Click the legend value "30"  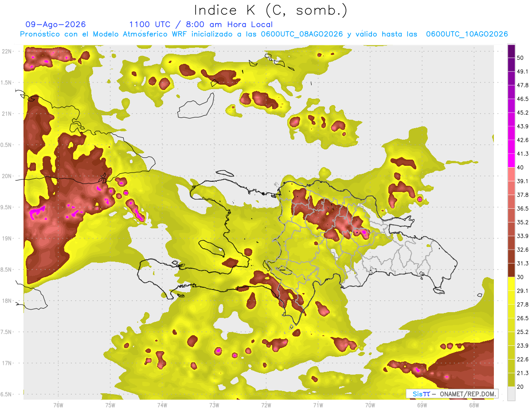520,277
